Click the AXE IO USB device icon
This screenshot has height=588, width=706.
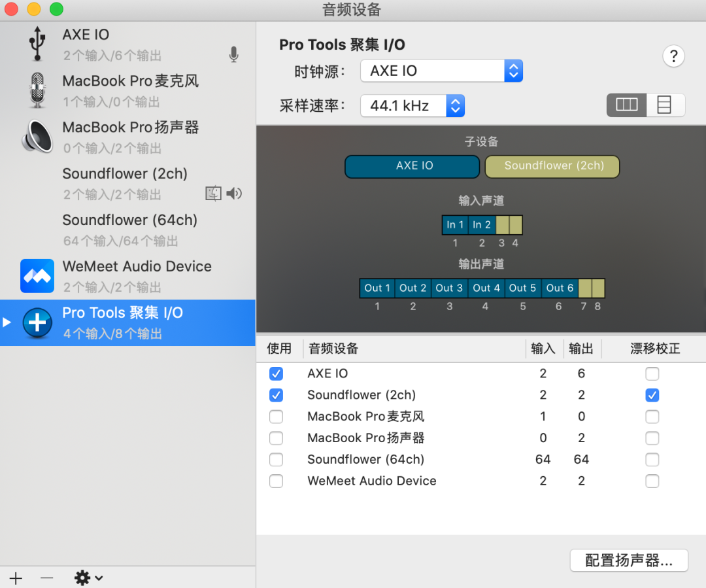[x=37, y=44]
